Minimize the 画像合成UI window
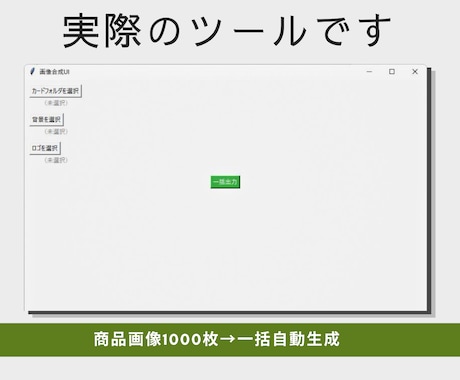460x380 pixels. point(369,72)
